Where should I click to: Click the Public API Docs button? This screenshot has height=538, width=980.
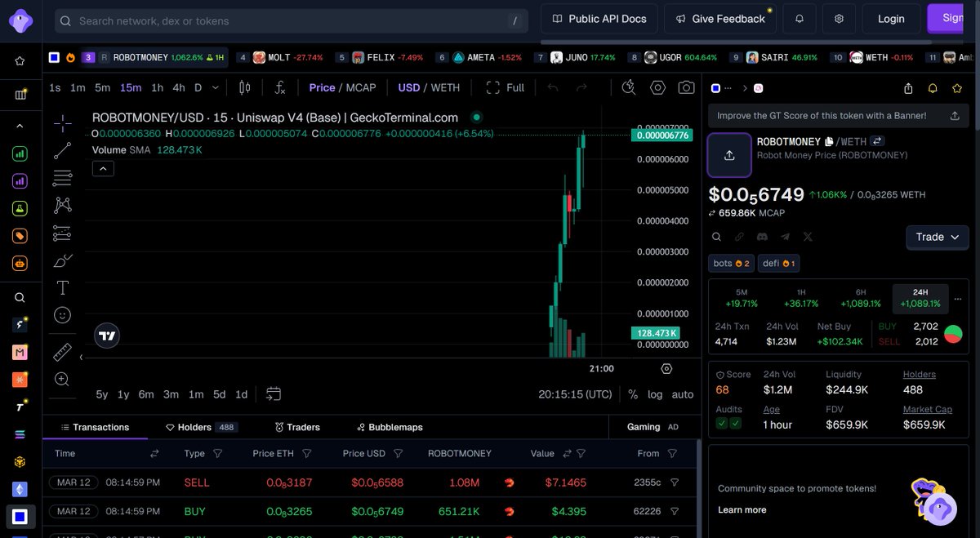599,18
